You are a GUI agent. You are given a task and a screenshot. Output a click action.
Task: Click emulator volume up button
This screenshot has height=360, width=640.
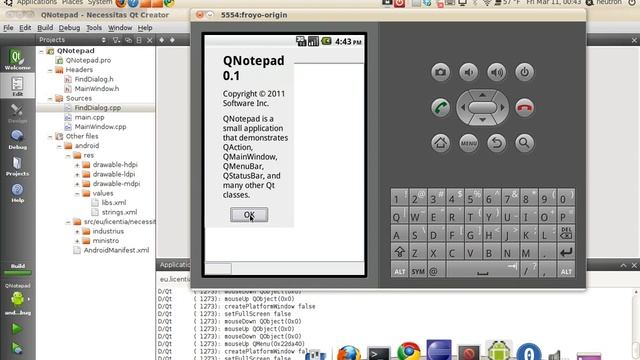496,72
